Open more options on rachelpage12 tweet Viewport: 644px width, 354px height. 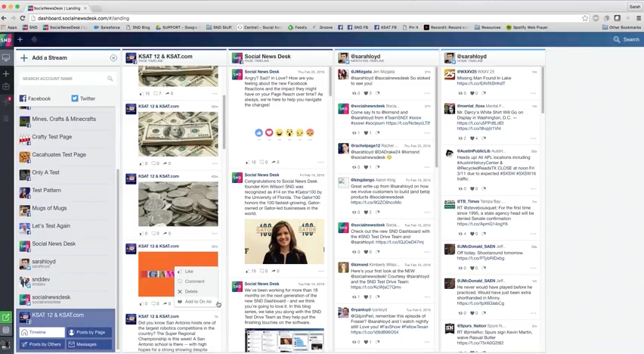[427, 167]
